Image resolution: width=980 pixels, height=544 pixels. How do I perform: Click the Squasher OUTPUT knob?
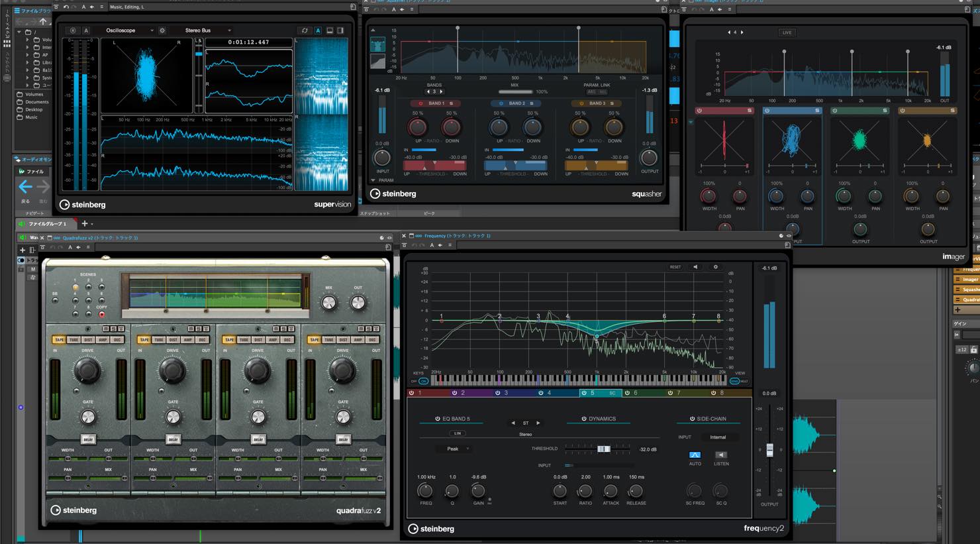tap(649, 158)
